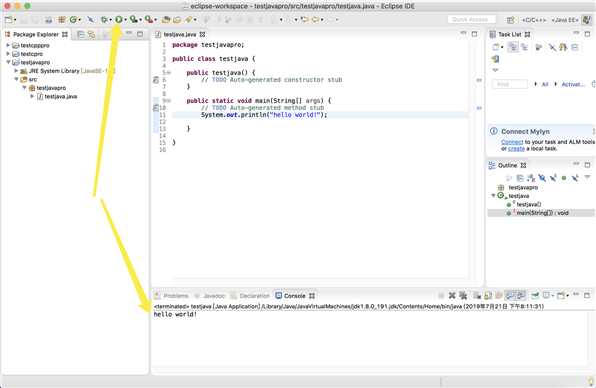Image resolution: width=596 pixels, height=388 pixels.
Task: Click the New wizard icon in main toolbar
Action: click(x=8, y=19)
